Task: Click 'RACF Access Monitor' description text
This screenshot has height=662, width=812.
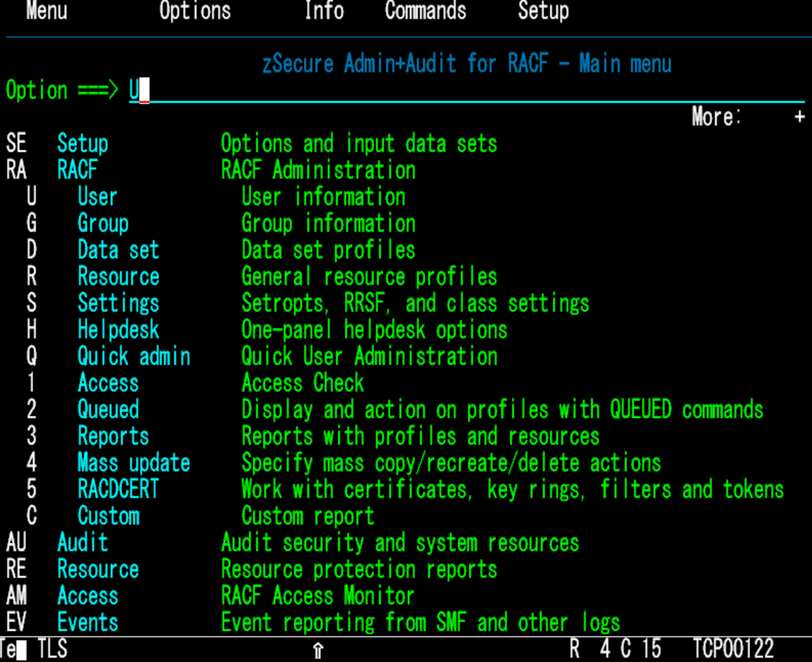Action: [x=318, y=596]
